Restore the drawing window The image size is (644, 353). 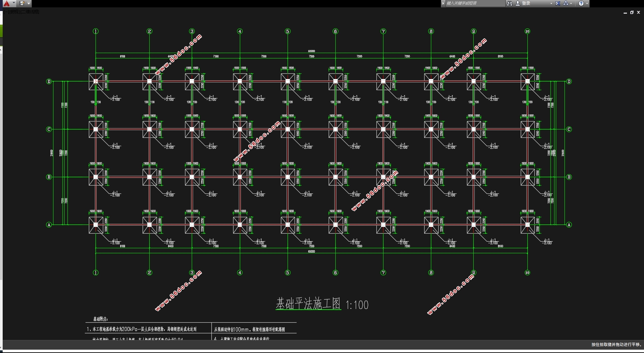[x=632, y=12]
